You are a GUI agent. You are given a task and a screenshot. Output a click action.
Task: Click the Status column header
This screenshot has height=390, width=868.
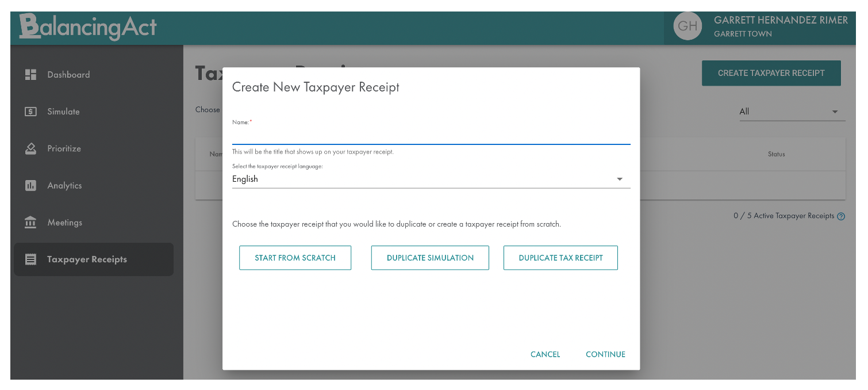click(776, 154)
